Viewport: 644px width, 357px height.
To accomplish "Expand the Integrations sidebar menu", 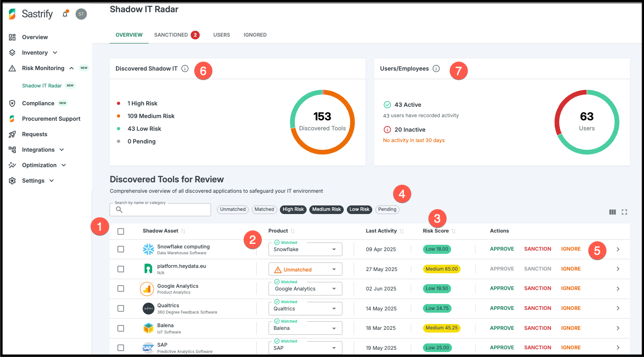I will (x=62, y=150).
